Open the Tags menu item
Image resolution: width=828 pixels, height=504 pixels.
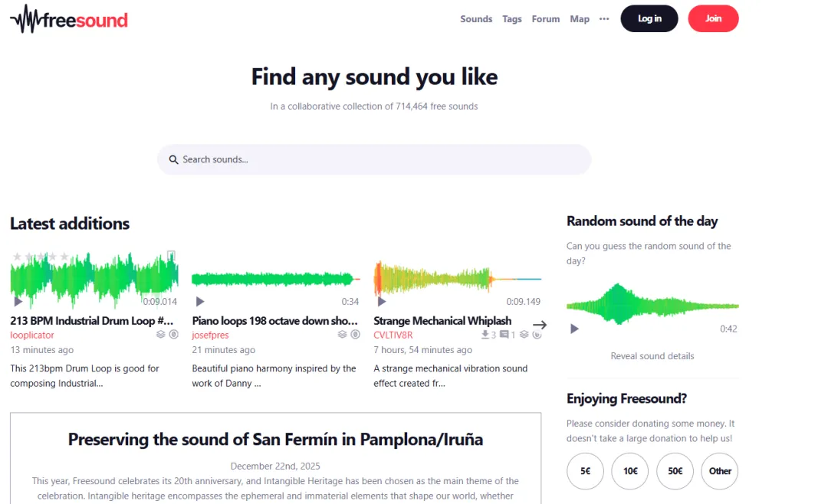pos(511,19)
